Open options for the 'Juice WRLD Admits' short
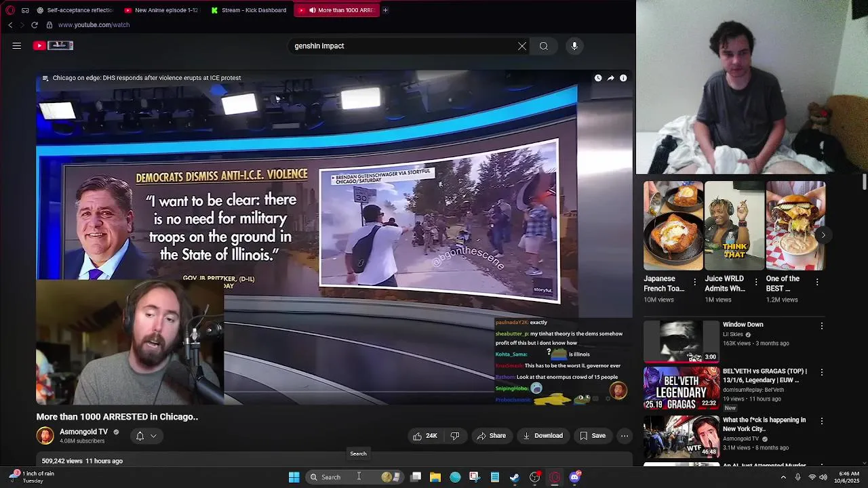This screenshot has width=868, height=488. (755, 282)
